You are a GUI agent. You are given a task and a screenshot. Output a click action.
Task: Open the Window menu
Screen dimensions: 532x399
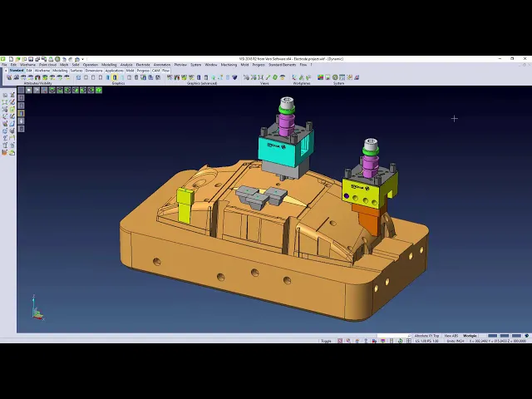210,65
